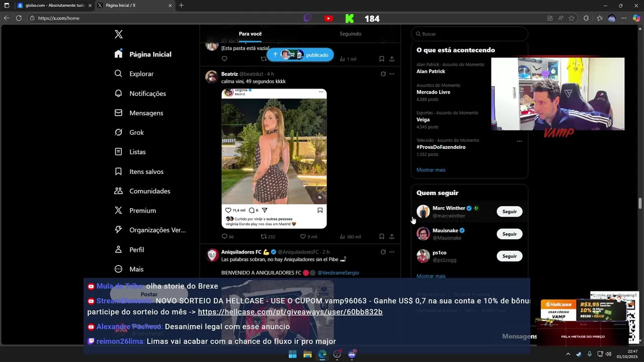Image resolution: width=644 pixels, height=362 pixels.
Task: Reply to the '[Esta pasta está vazia]' post
Action: (x=224, y=59)
